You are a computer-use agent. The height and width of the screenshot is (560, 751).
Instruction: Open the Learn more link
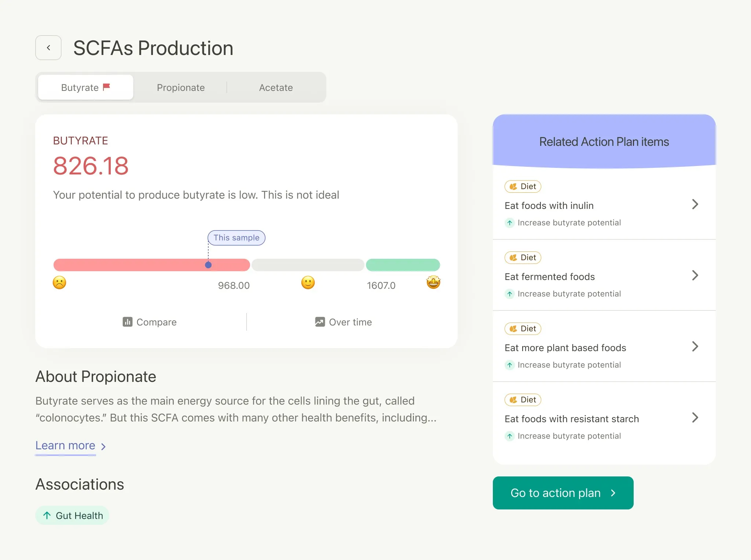tap(66, 445)
